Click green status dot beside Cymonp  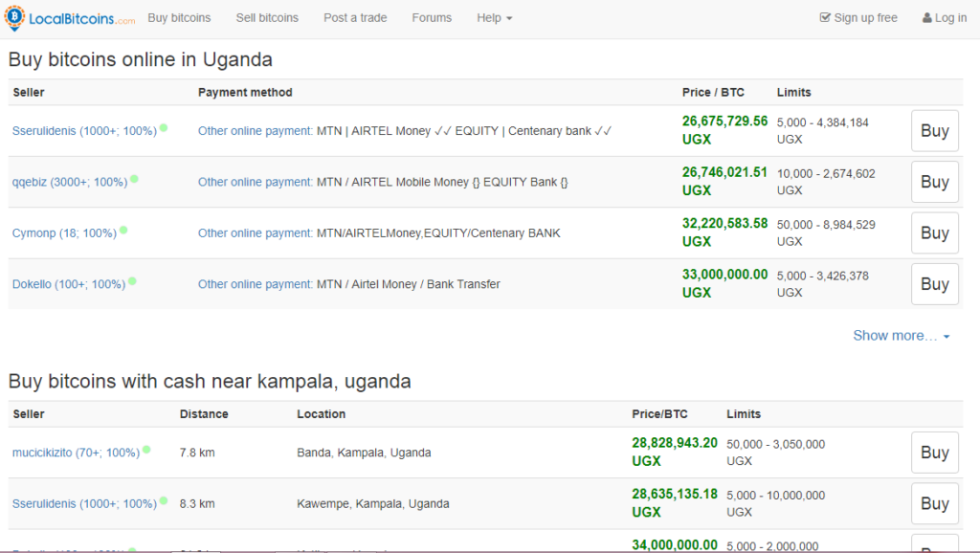click(123, 231)
